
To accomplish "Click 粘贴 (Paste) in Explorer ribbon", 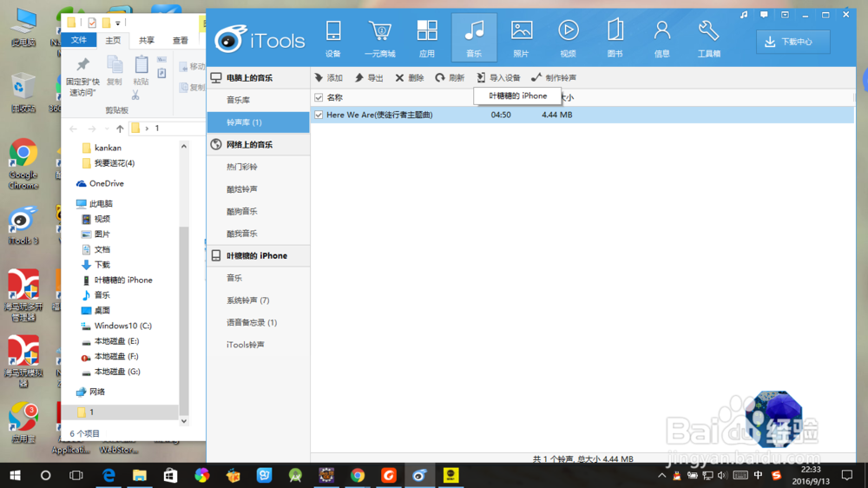I will pos(141,71).
